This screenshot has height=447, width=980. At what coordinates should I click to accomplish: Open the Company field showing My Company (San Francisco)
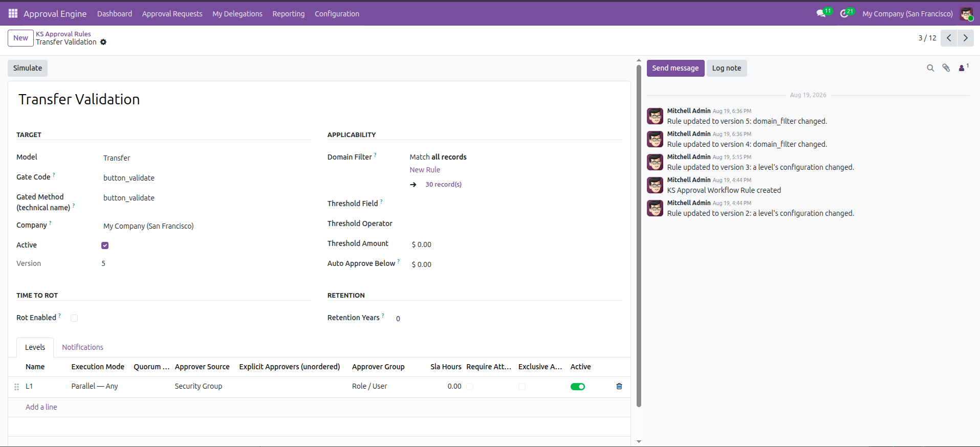point(207,226)
